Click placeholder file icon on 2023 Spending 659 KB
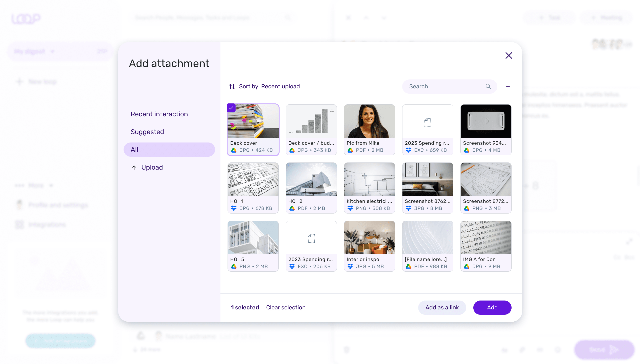This screenshot has height=364, width=640. coord(428,122)
